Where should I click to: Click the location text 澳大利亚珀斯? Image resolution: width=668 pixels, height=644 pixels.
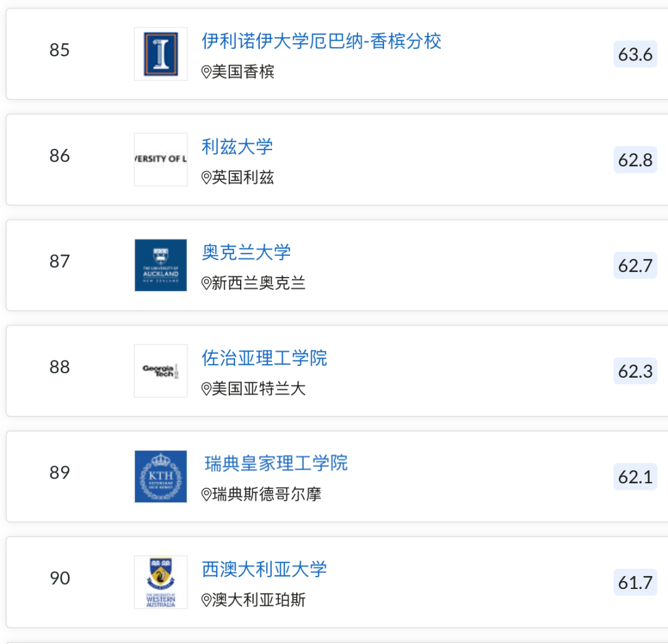point(259,600)
